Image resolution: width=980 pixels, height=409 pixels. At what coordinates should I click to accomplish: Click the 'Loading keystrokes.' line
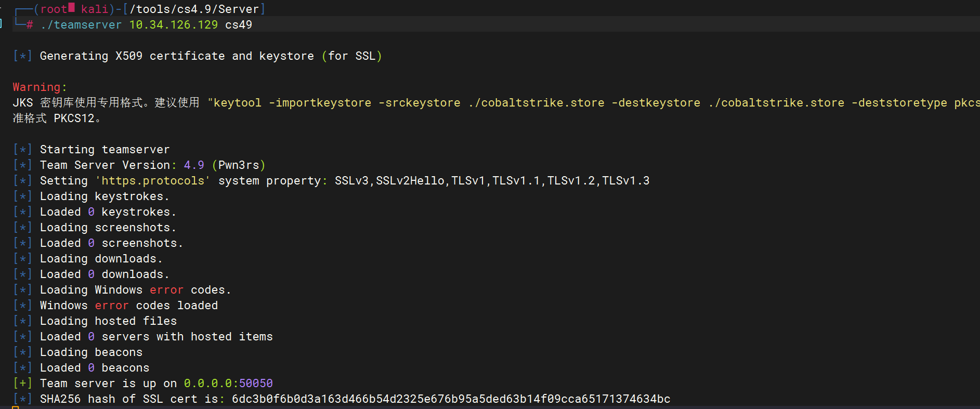tap(104, 196)
